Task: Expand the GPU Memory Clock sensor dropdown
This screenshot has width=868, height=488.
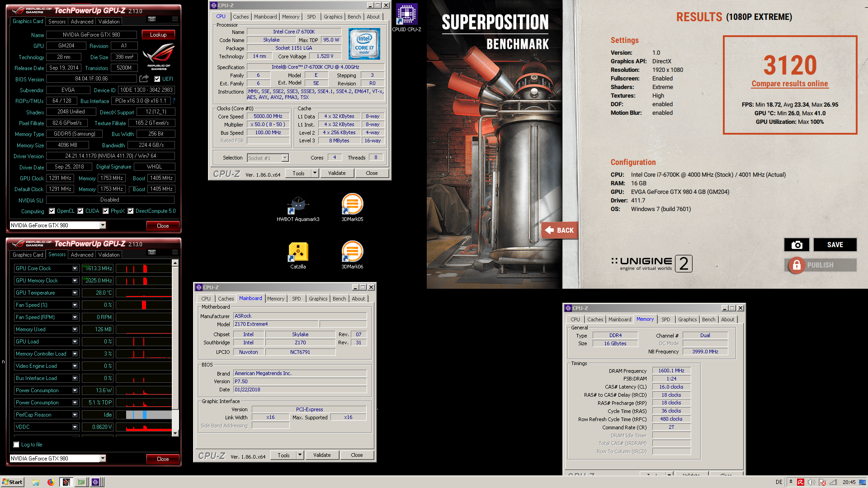Action: tap(75, 281)
